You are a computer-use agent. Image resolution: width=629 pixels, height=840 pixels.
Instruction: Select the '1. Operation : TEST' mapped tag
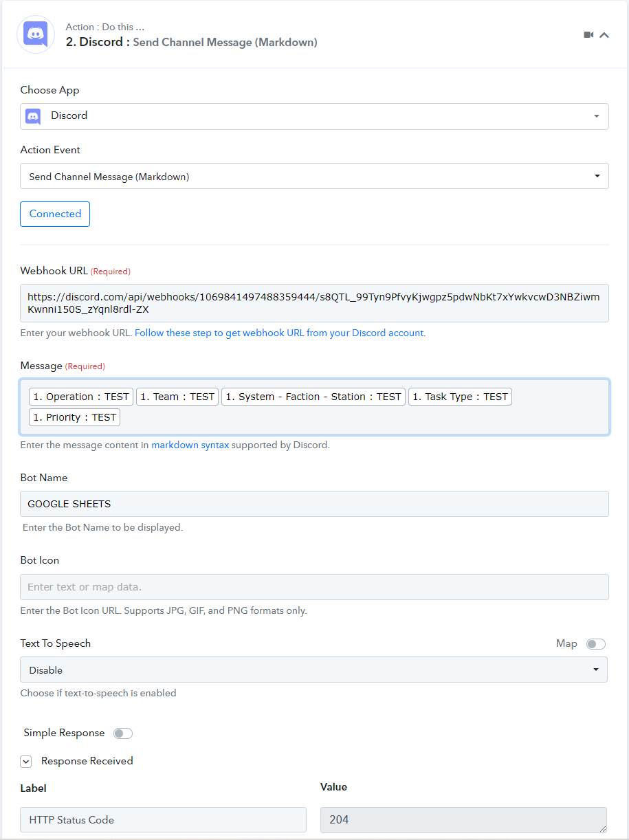[81, 397]
